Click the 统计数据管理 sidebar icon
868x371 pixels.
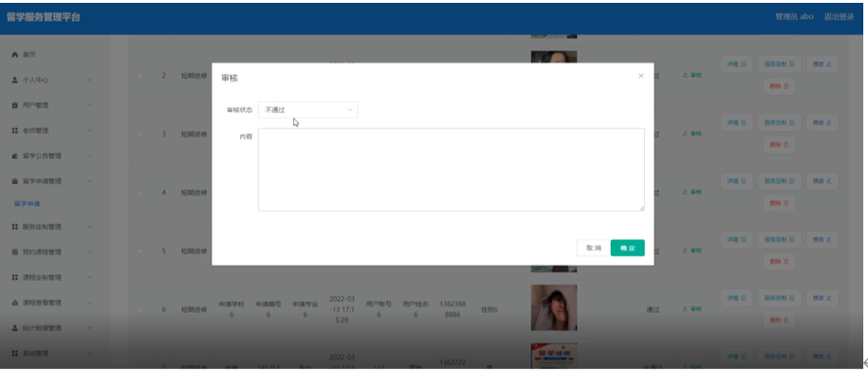click(x=15, y=327)
